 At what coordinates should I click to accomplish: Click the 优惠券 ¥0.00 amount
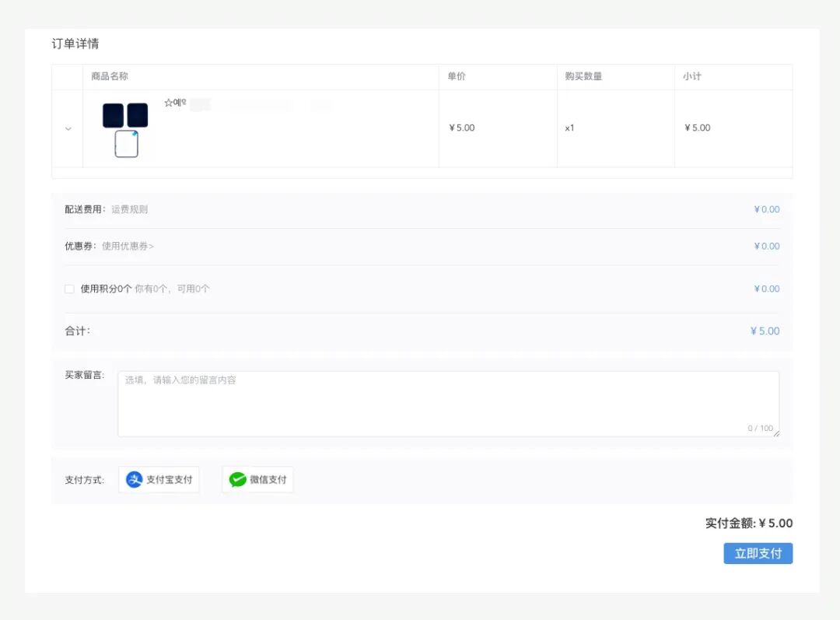[767, 246]
